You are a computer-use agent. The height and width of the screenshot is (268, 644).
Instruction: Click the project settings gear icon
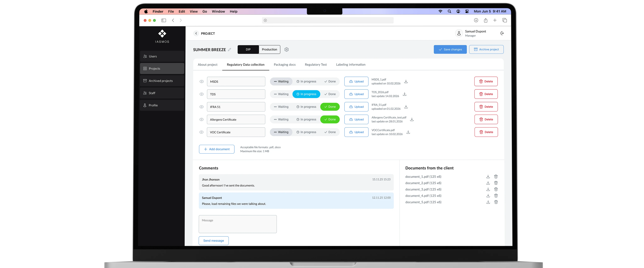coord(286,49)
